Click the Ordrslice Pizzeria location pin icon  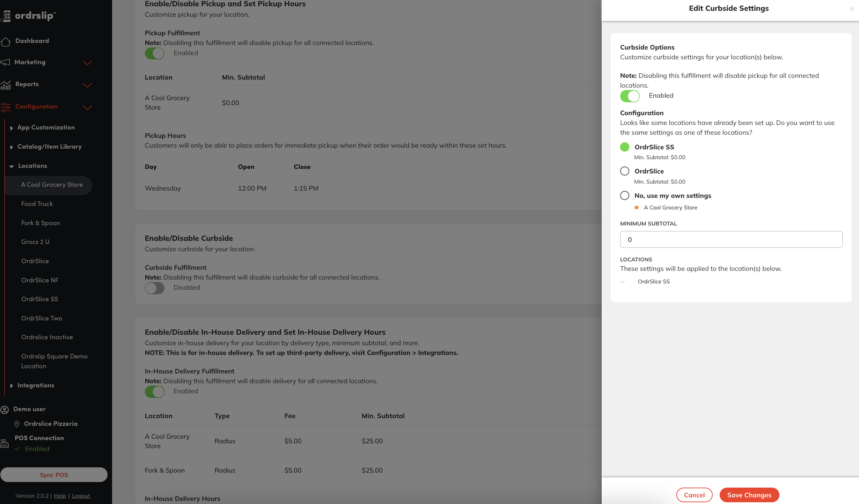[16, 424]
